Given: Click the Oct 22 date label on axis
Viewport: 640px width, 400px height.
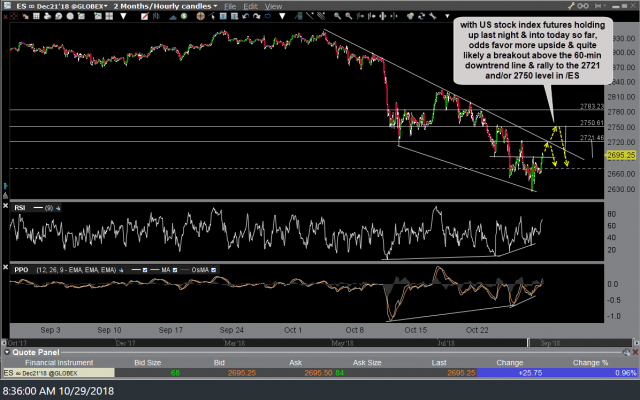Looking at the screenshot, I should [477, 330].
